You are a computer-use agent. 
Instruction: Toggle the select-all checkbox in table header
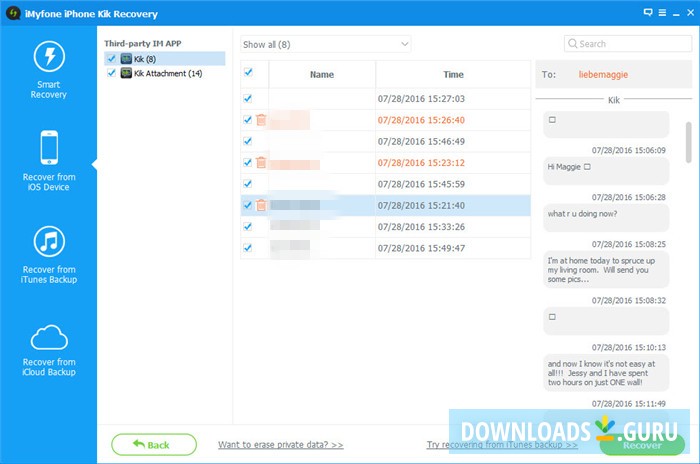tap(248, 72)
